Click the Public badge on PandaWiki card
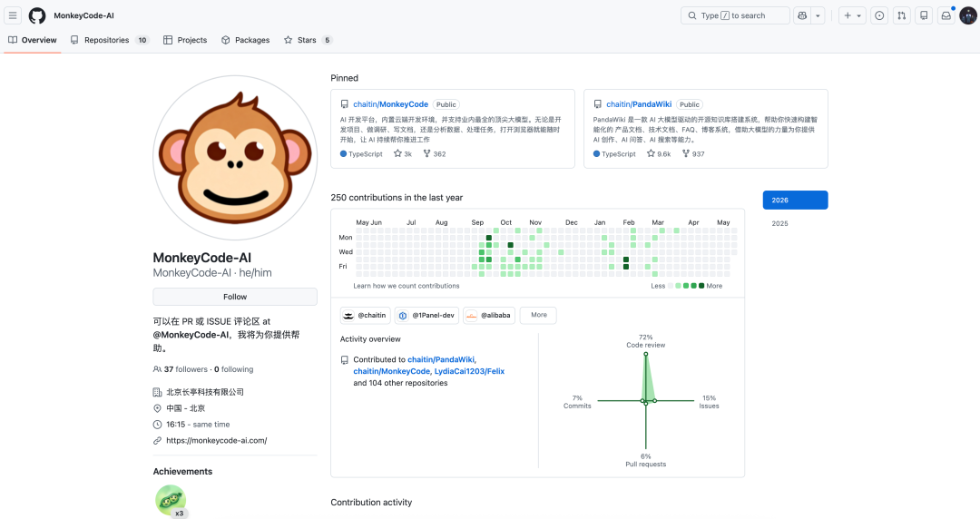The height and width of the screenshot is (519, 980). pos(690,104)
